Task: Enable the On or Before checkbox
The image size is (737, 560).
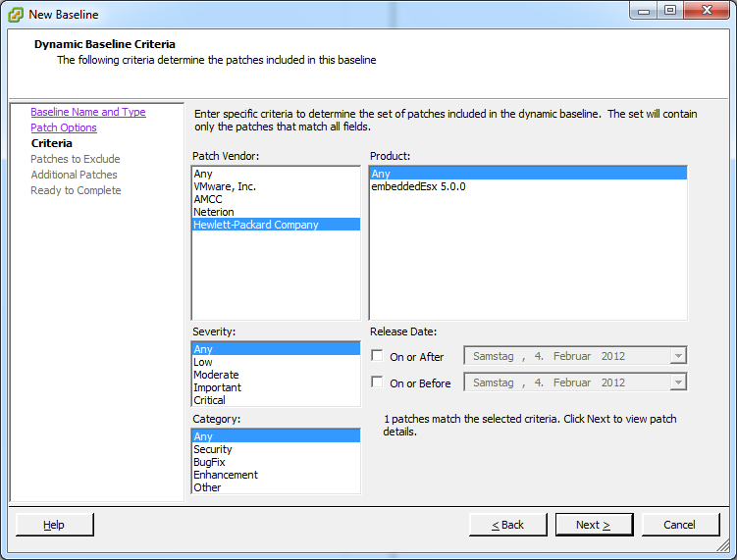Action: [378, 382]
